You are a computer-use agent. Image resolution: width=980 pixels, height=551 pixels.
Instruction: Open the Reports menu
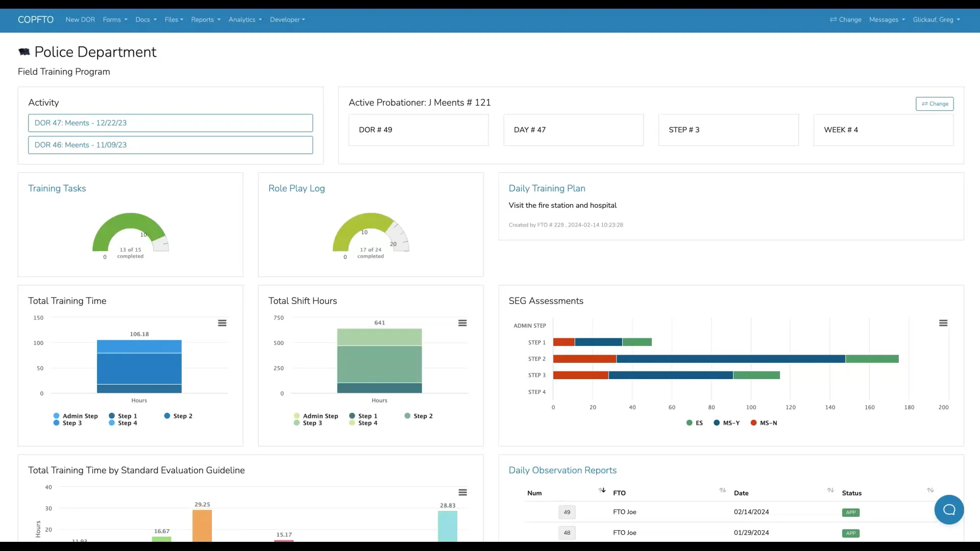206,20
